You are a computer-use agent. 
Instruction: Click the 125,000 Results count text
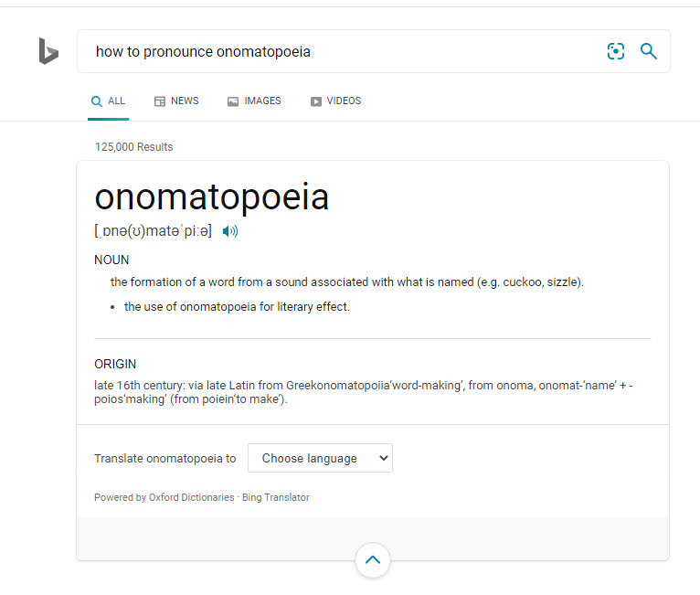(133, 147)
